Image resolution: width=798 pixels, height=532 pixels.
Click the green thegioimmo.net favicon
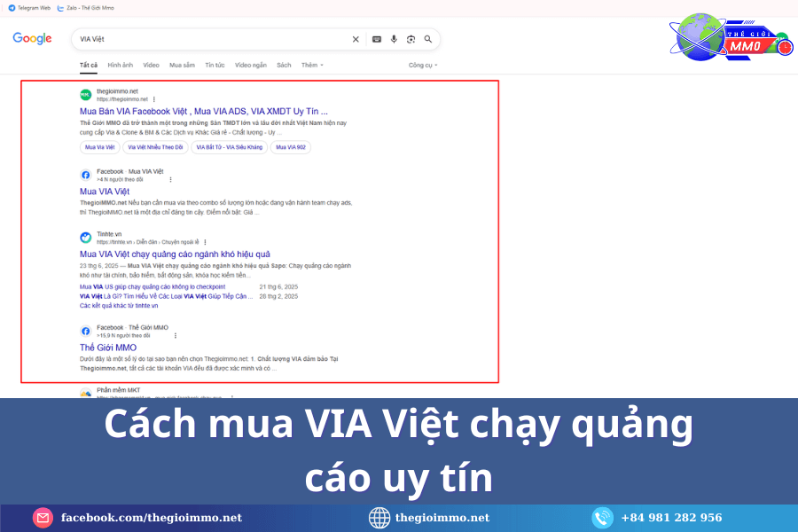(x=85, y=93)
